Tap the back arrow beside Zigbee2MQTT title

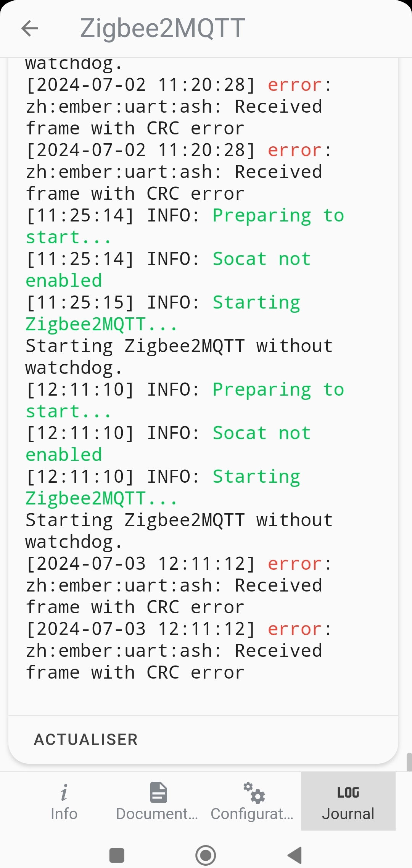(30, 28)
